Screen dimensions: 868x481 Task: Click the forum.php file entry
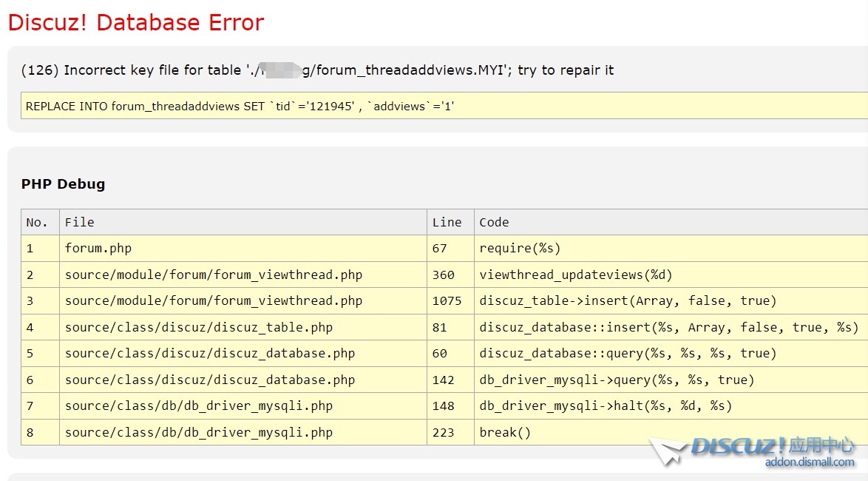[x=98, y=249]
